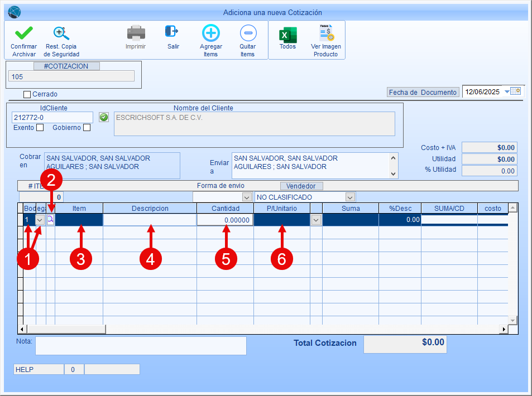
Task: Click the IdCliente field 212772-0
Action: click(x=52, y=117)
